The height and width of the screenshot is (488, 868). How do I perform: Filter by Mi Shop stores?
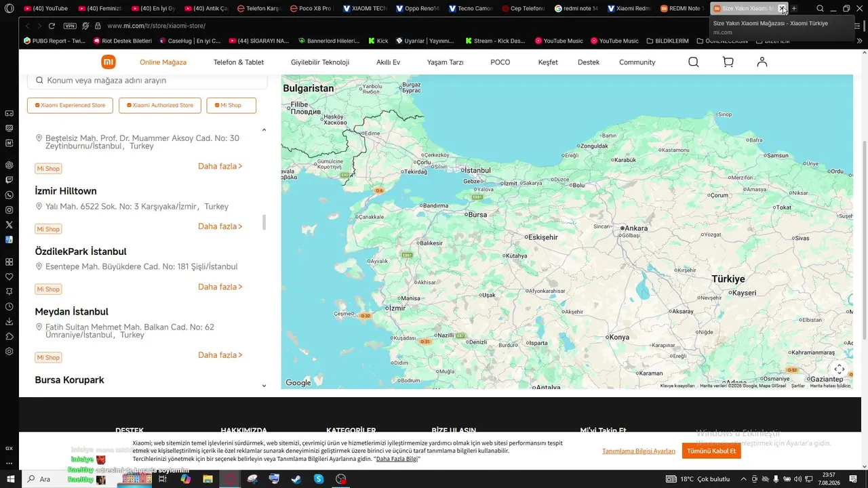click(x=231, y=105)
